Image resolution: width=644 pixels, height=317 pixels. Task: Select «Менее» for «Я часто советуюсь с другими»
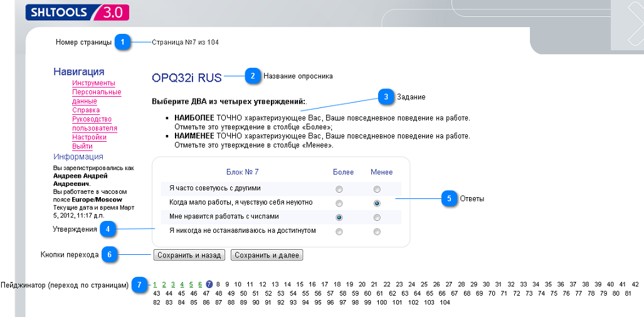[377, 189]
